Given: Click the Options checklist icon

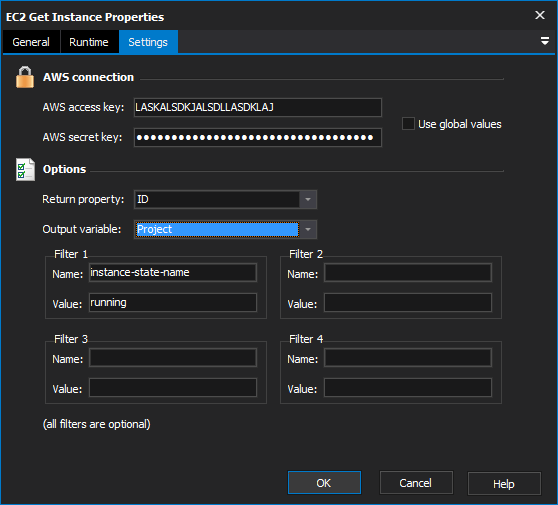Looking at the screenshot, I should pyautogui.click(x=25, y=169).
